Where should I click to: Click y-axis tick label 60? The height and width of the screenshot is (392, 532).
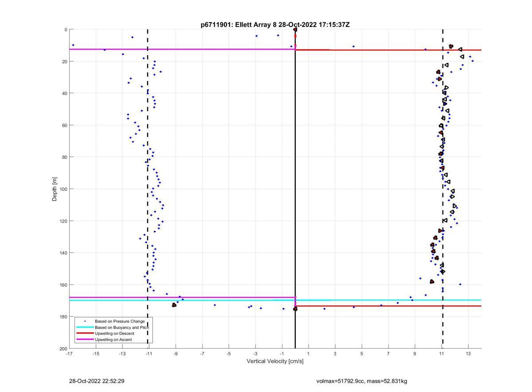click(65, 125)
